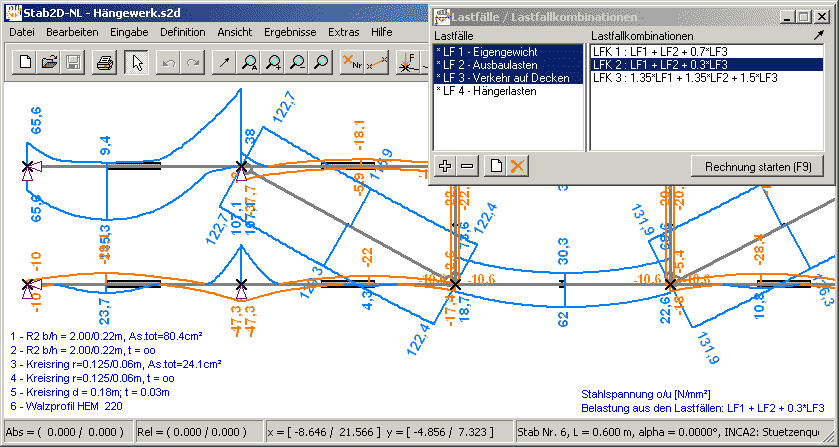The height and width of the screenshot is (447, 839).
Task: Print the model using the printer icon
Action: pos(104,63)
